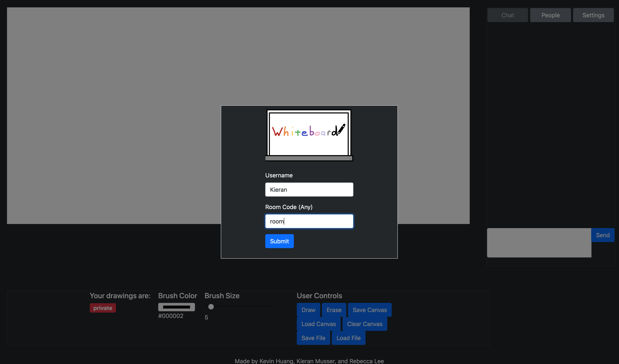The height and width of the screenshot is (364, 619).
Task: Click into the Room Code field
Action: coord(309,221)
